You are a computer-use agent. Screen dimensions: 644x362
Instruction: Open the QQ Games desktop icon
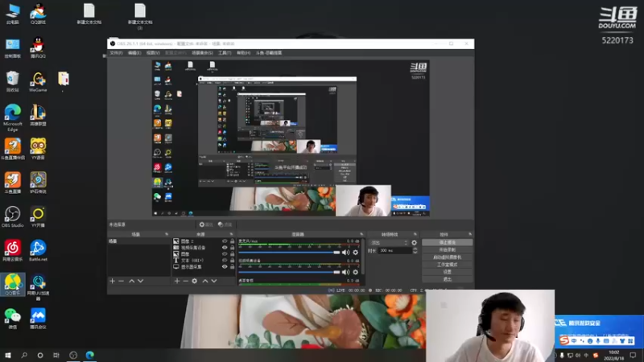(x=38, y=14)
